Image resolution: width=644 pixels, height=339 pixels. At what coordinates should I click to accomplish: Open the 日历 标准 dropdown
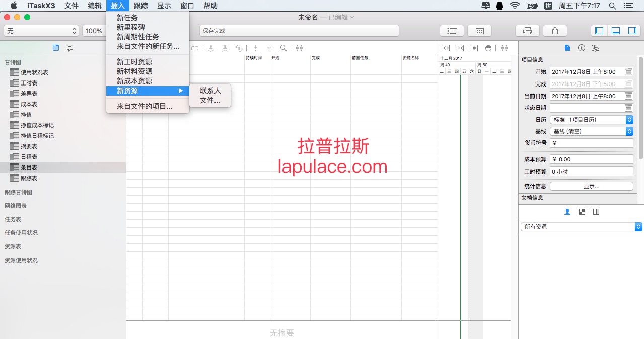592,120
